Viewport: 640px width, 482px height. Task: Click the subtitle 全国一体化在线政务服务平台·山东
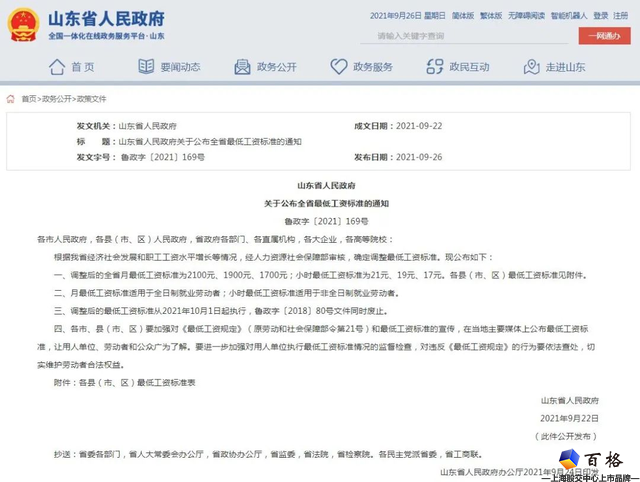pyautogui.click(x=107, y=36)
